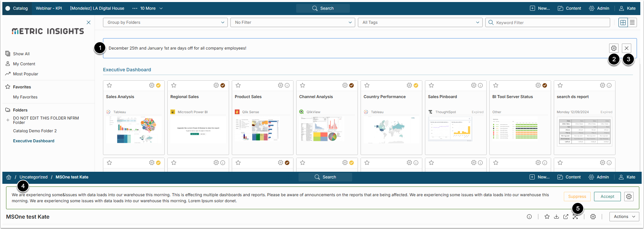Click the download icon for MSOne report

click(556, 217)
